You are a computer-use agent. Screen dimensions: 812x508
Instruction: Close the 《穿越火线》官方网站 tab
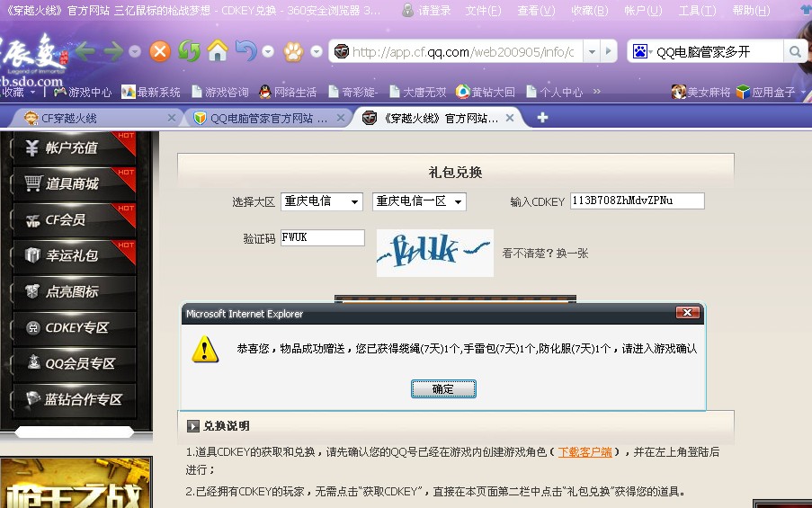(x=510, y=118)
